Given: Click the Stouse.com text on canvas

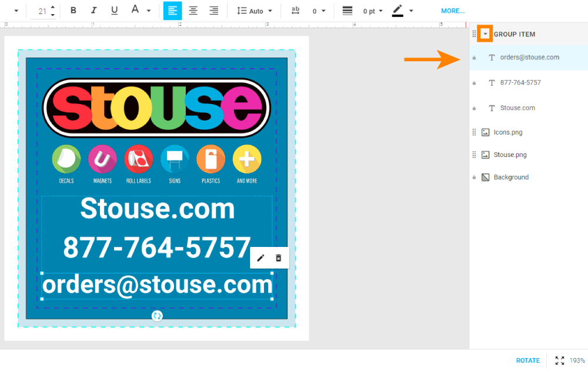Looking at the screenshot, I should 158,208.
